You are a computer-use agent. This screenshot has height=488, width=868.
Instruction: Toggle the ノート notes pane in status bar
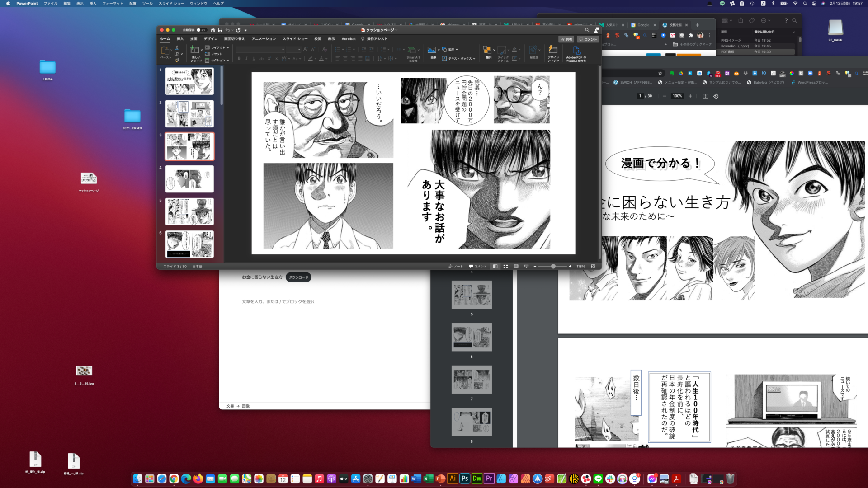coord(456,267)
